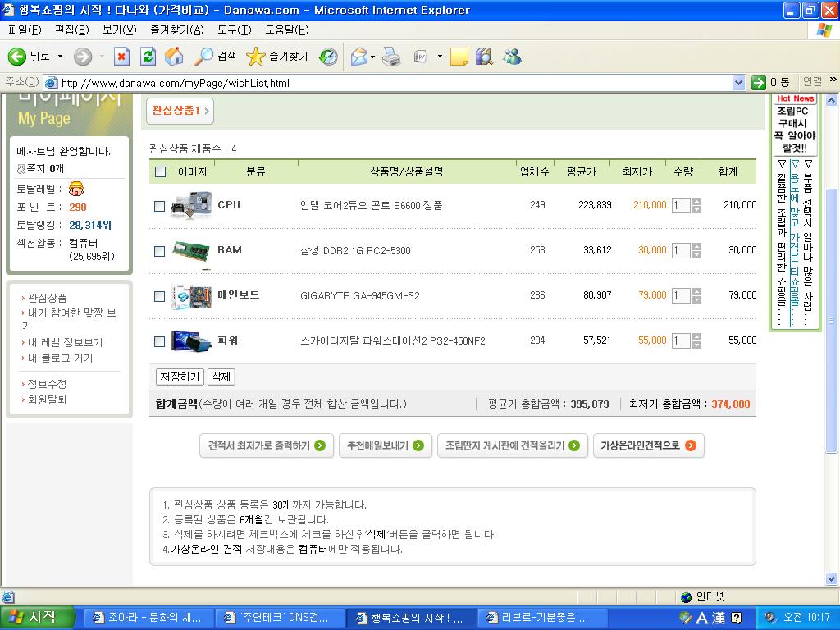This screenshot has width=840, height=630.
Task: Open the 즐겨찾기(A) menu
Action: click(177, 30)
